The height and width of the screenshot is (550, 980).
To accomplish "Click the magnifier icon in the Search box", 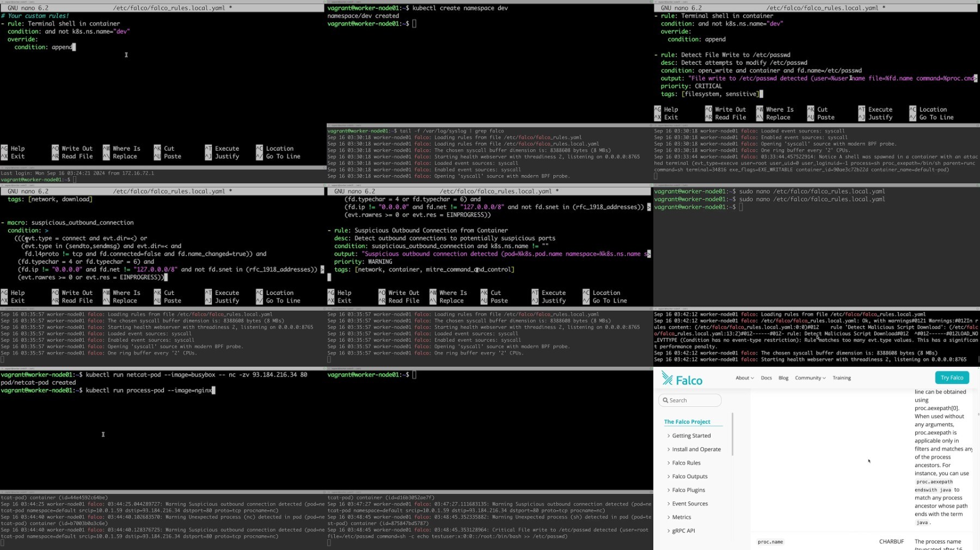I will pos(665,400).
